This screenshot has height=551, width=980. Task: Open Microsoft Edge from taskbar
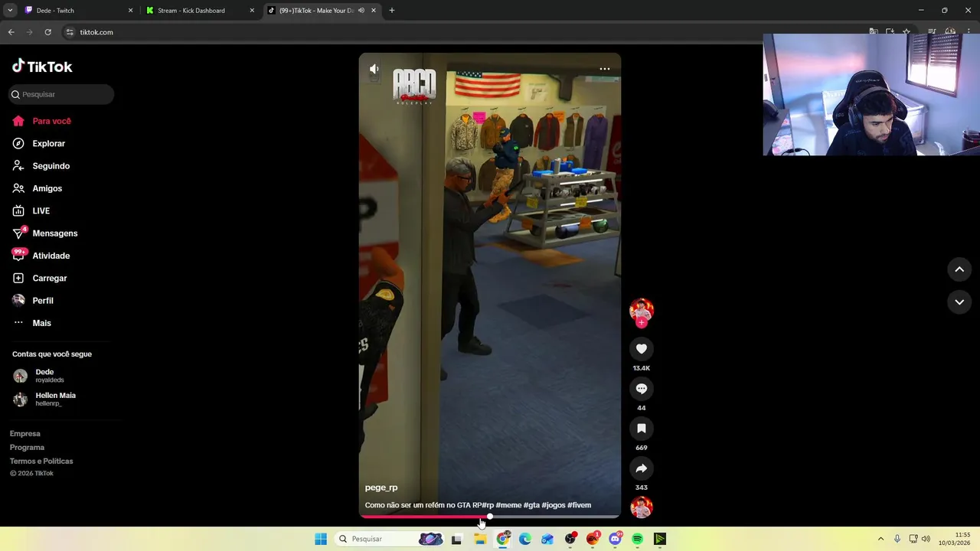coord(525,539)
